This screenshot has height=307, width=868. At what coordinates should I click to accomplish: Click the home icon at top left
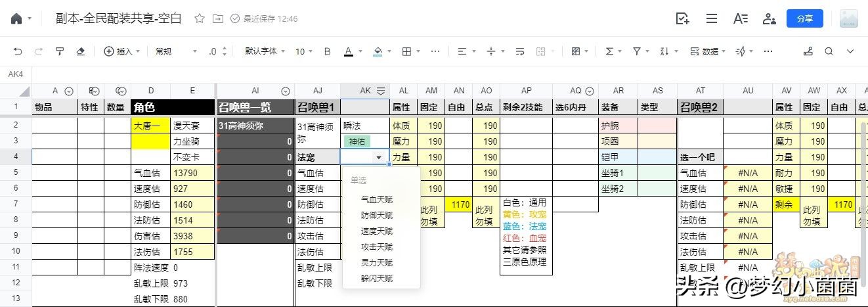tap(16, 18)
